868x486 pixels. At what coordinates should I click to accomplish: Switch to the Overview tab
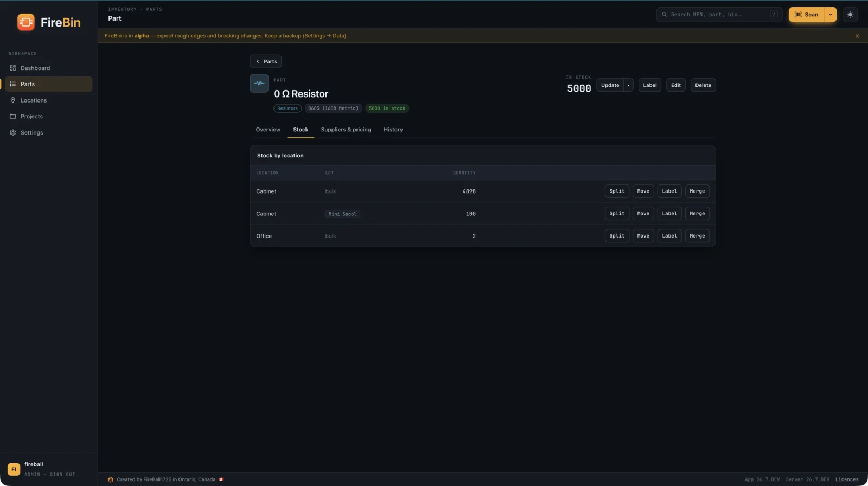pos(268,130)
